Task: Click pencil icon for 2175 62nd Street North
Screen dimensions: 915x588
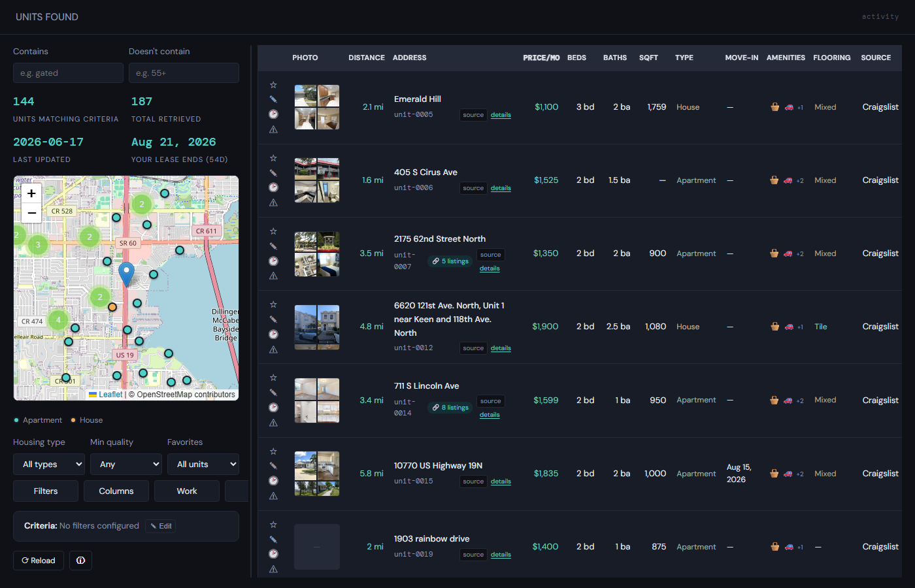Action: pyautogui.click(x=273, y=246)
